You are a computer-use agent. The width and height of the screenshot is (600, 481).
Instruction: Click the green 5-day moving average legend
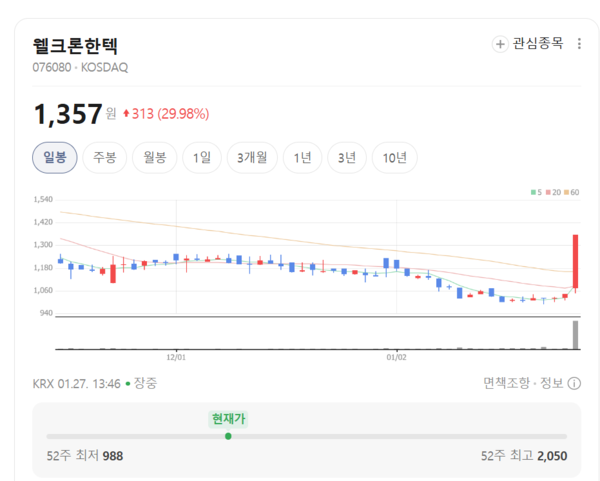pyautogui.click(x=536, y=192)
